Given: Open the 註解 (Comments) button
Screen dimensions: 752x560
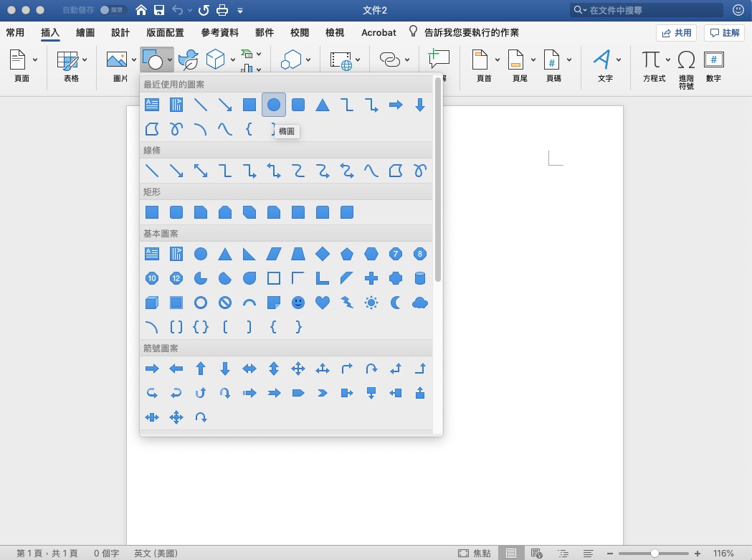Looking at the screenshot, I should click(724, 32).
